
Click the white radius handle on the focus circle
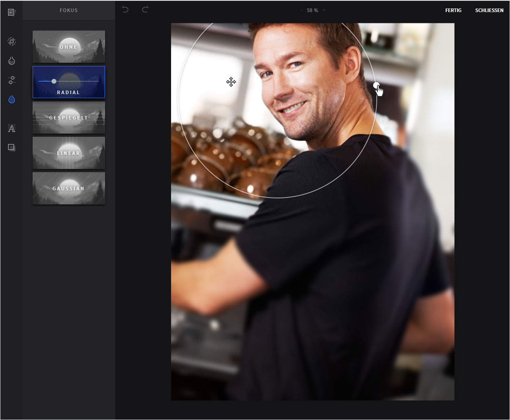coord(376,85)
